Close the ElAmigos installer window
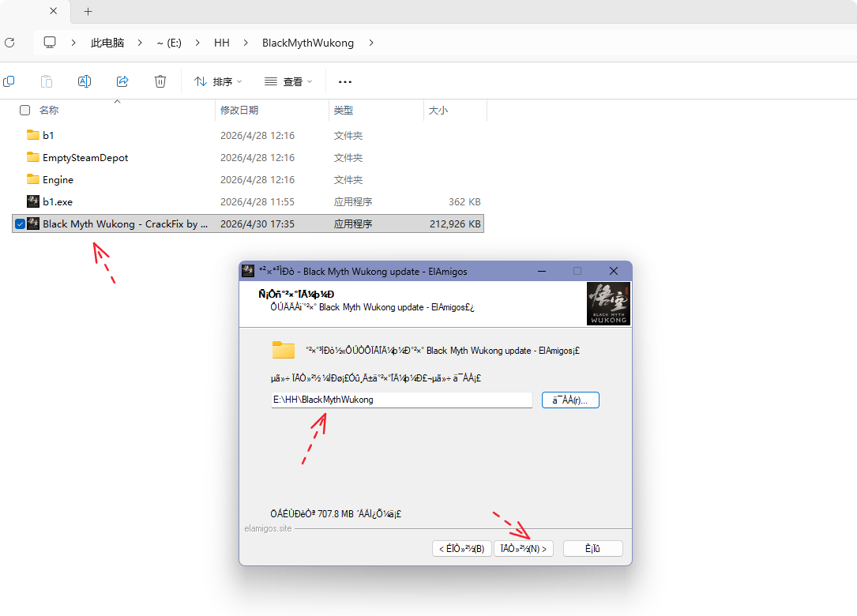The width and height of the screenshot is (857, 616). tap(613, 271)
